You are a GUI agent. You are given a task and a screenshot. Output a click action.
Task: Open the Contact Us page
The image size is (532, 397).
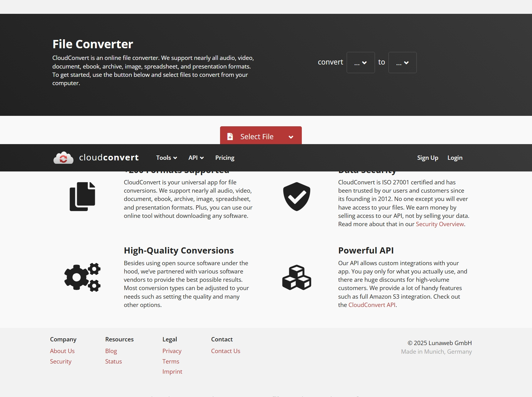point(225,351)
